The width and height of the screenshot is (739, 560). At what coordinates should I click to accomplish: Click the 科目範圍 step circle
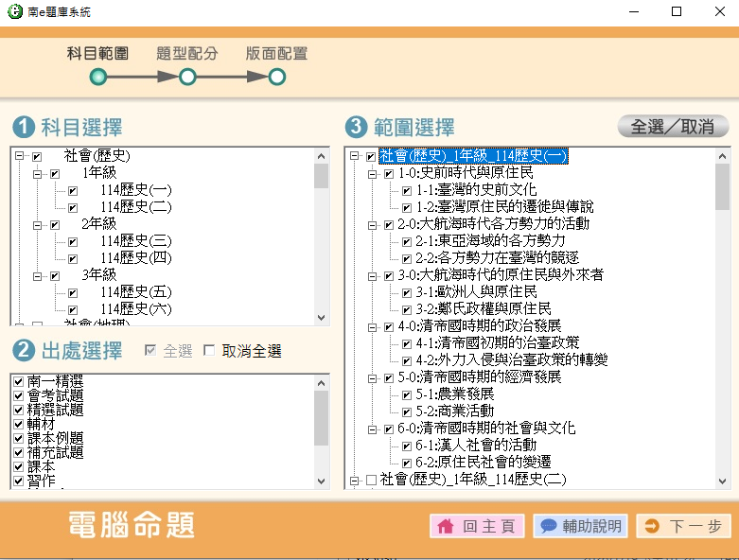(98, 77)
